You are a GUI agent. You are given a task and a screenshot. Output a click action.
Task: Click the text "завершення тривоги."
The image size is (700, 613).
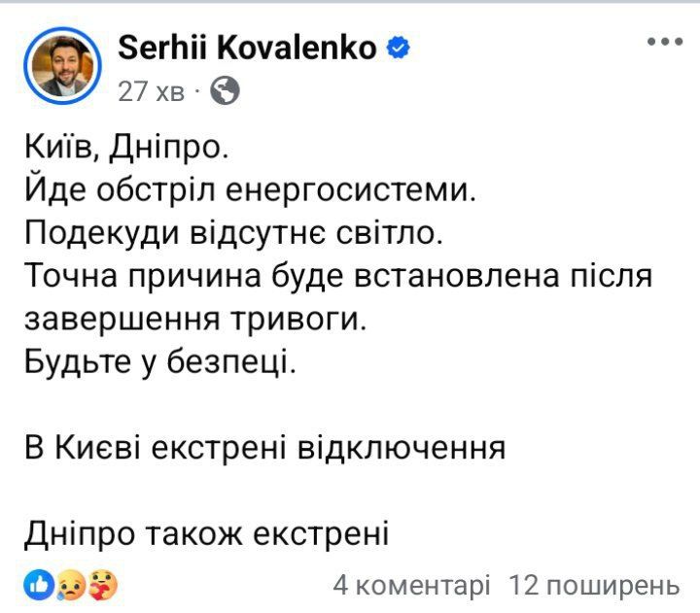coord(195,321)
